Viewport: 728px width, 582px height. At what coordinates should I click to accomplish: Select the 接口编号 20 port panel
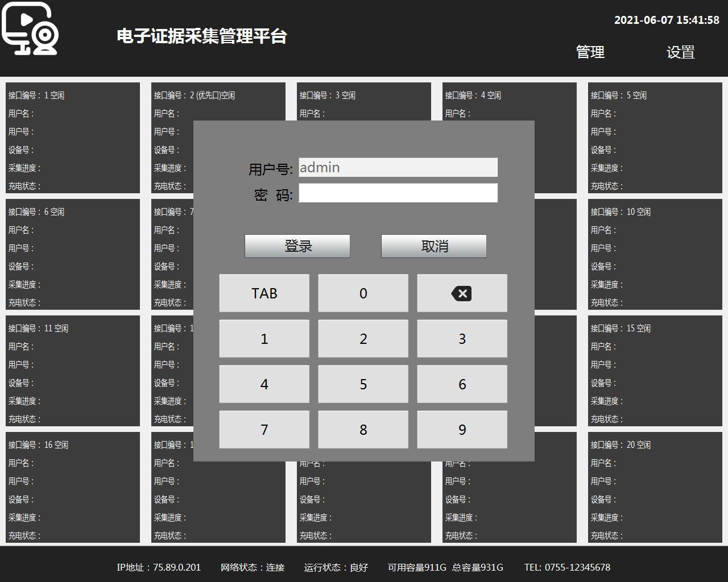pyautogui.click(x=655, y=488)
